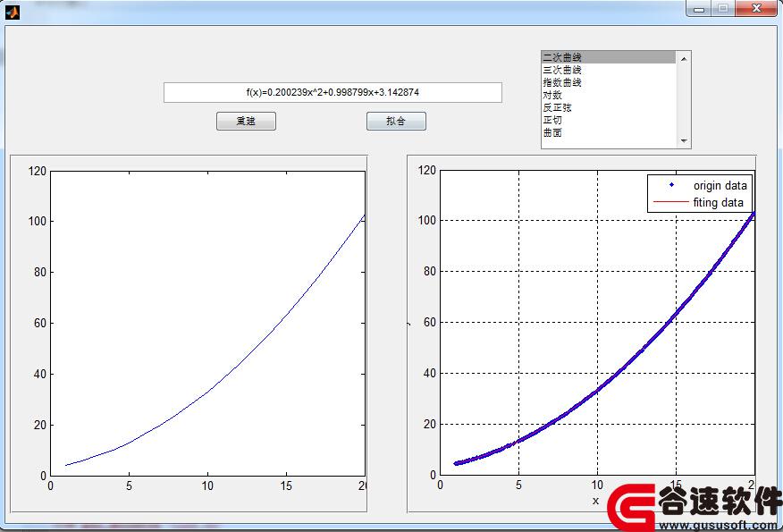This screenshot has height=532, width=783.
Task: Click the f(x) formula text field
Action: point(333,92)
